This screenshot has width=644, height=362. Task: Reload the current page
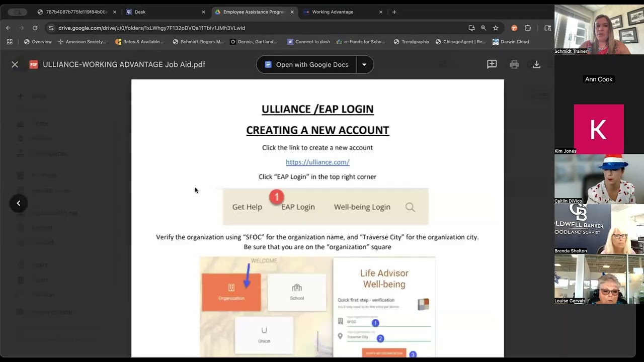[x=35, y=28]
